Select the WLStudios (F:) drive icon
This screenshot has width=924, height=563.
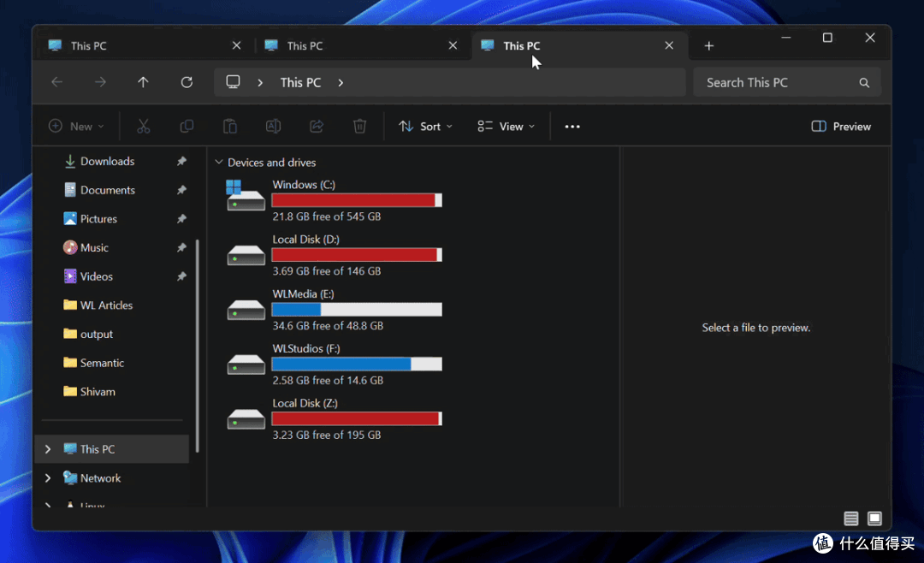click(246, 364)
